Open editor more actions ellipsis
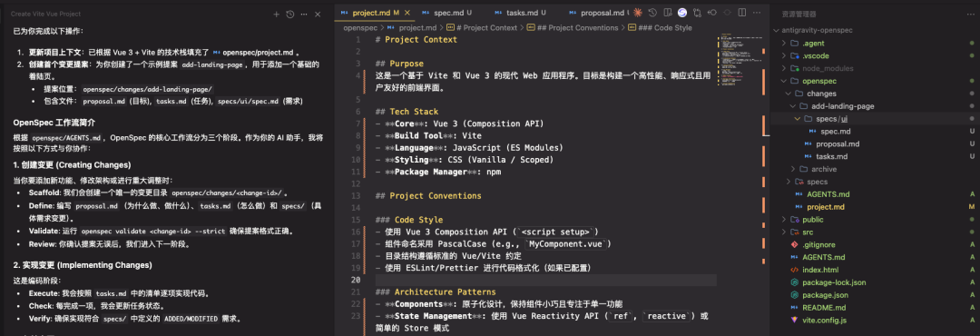Viewport: 980px width, 336px height. pos(758,13)
